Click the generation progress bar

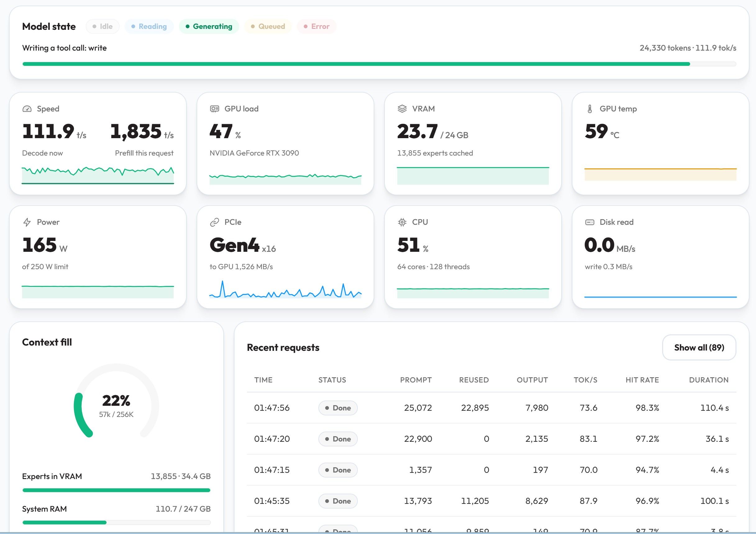[x=379, y=64]
